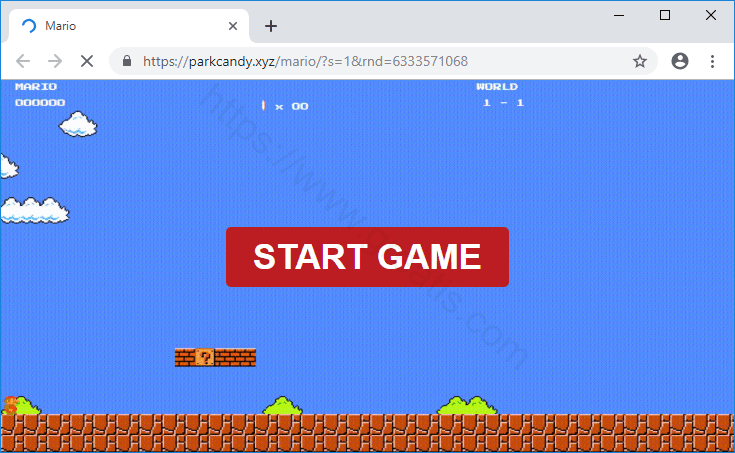Open a new browser tab
The width and height of the screenshot is (735, 453).
pos(270,26)
